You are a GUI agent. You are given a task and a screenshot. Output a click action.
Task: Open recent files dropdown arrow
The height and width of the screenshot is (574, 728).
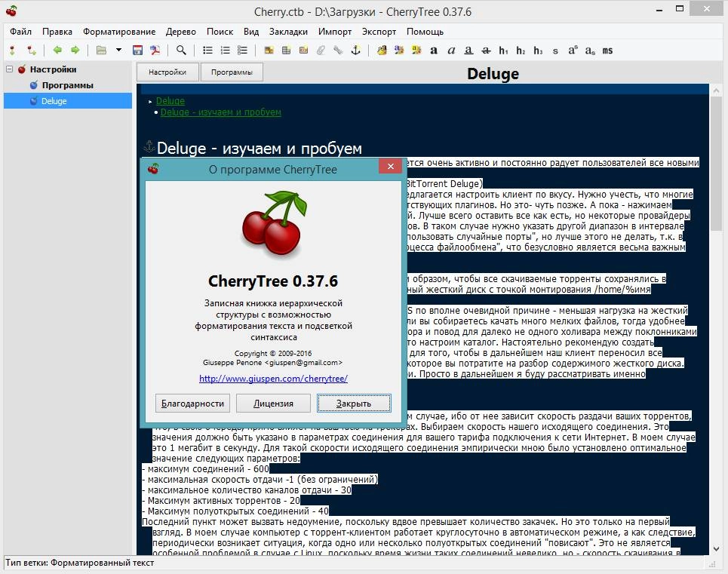pyautogui.click(x=119, y=50)
